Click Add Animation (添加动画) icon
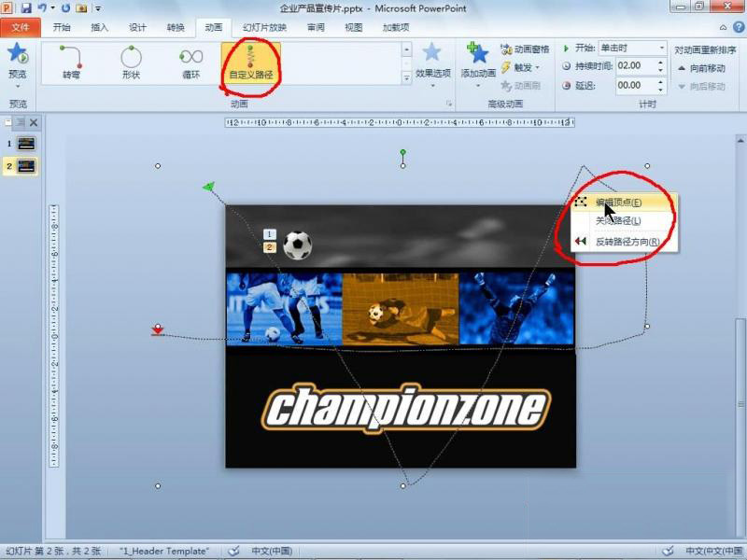This screenshot has height=560, width=747. point(478,53)
